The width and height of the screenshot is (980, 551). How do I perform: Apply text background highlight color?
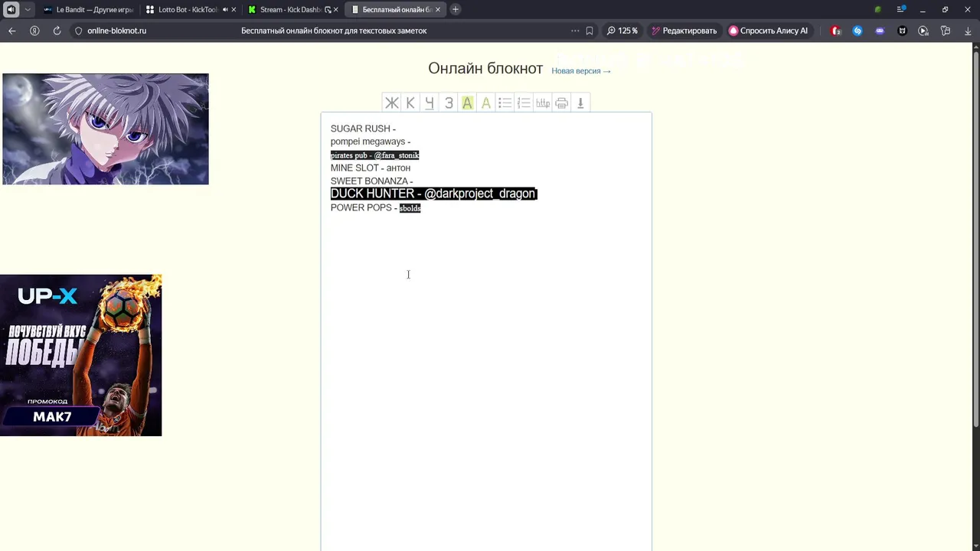coord(467,103)
